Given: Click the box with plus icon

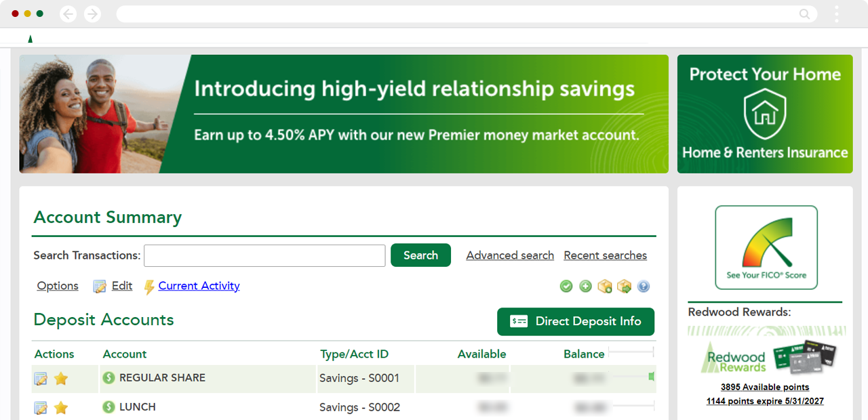Looking at the screenshot, I should click(605, 287).
